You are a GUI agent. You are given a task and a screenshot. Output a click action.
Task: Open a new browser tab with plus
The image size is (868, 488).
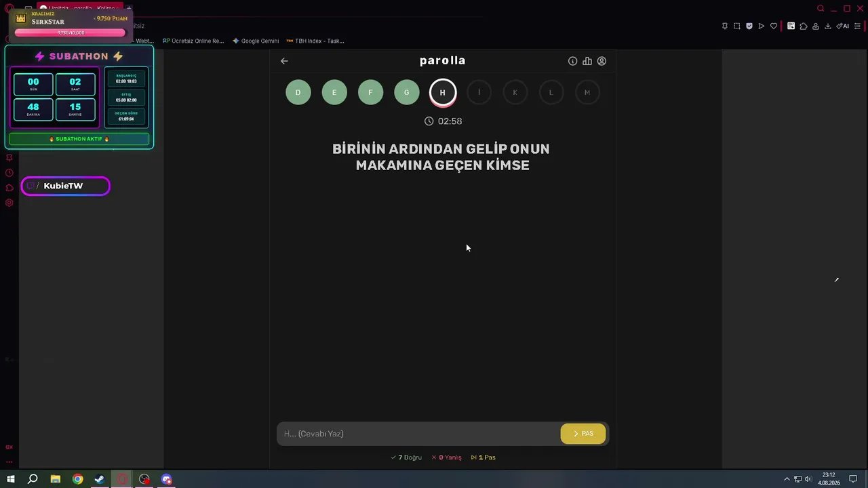point(129,8)
